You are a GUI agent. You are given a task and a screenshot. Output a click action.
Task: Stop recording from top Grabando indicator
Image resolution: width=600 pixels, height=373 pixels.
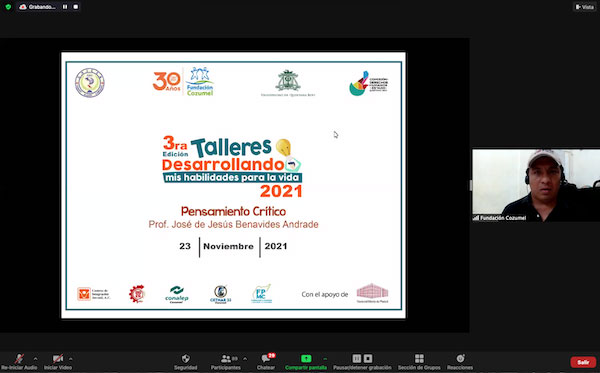tap(76, 7)
